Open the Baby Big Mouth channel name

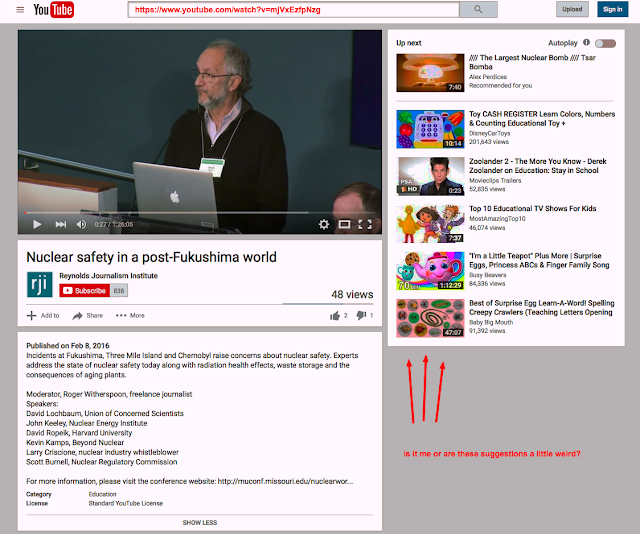click(491, 323)
